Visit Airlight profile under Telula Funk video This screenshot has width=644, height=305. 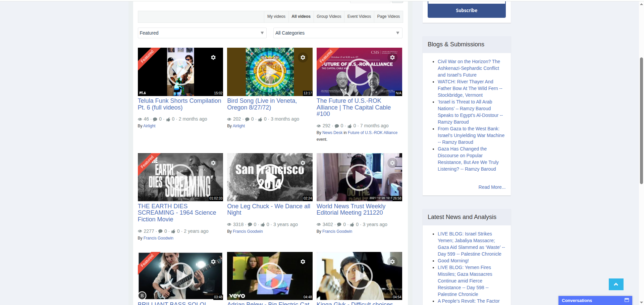(149, 126)
